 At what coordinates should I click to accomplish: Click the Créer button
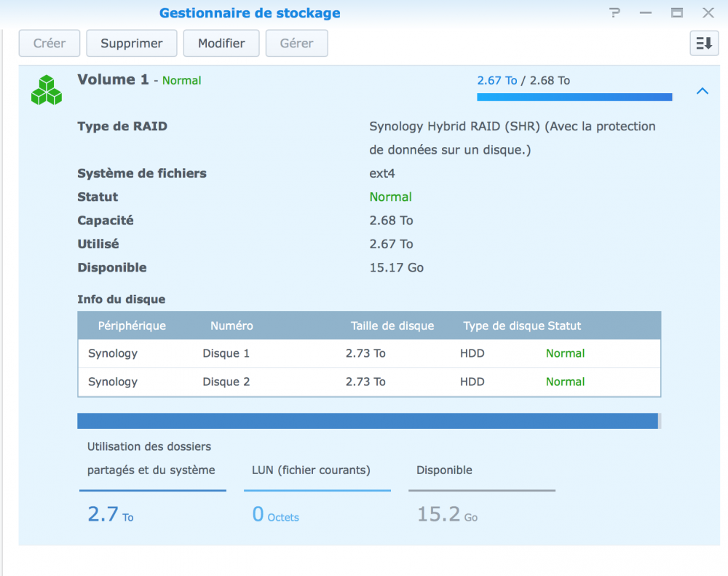tap(50, 43)
